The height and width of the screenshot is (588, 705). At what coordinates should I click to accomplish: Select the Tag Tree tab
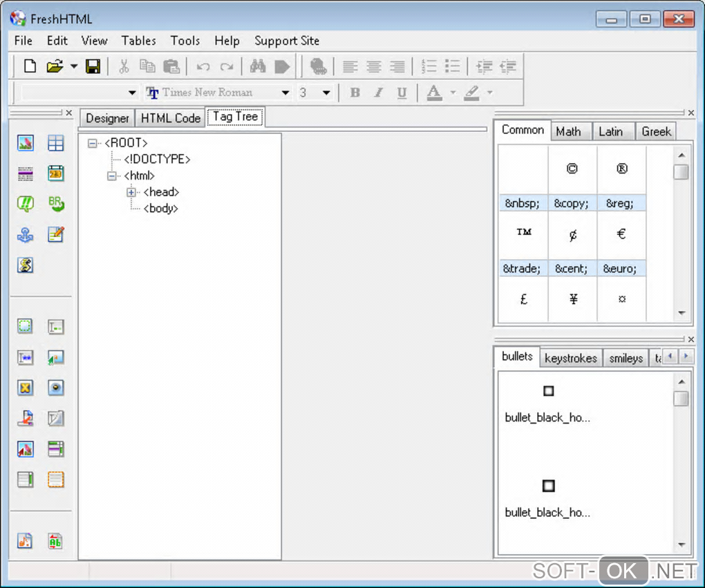point(235,117)
